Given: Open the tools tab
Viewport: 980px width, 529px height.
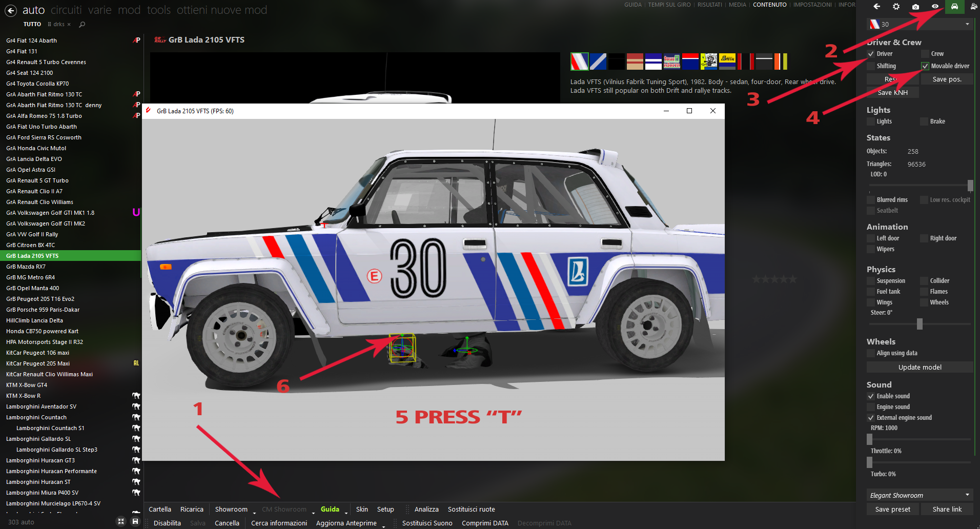Looking at the screenshot, I should coord(159,10).
